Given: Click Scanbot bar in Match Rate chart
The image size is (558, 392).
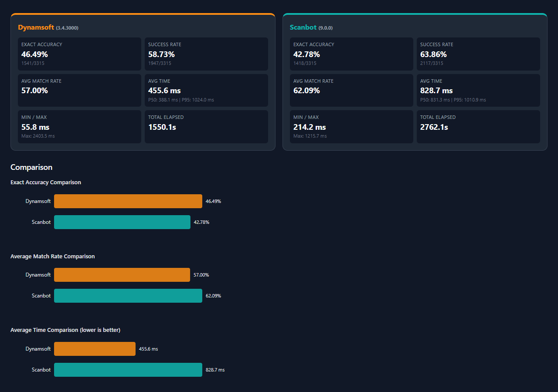Looking at the screenshot, I should click(x=128, y=296).
